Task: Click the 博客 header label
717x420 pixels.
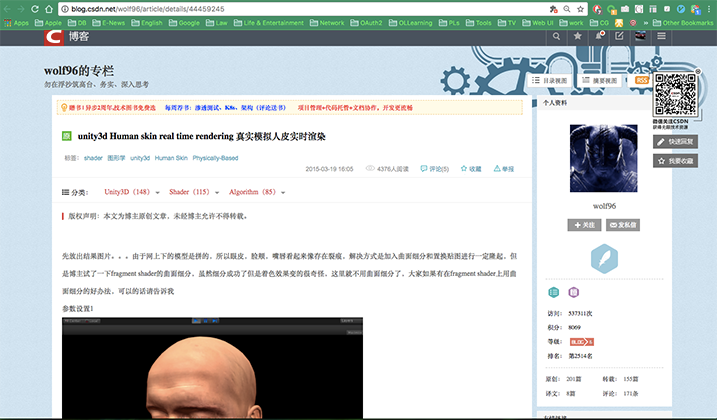Action: 79,37
